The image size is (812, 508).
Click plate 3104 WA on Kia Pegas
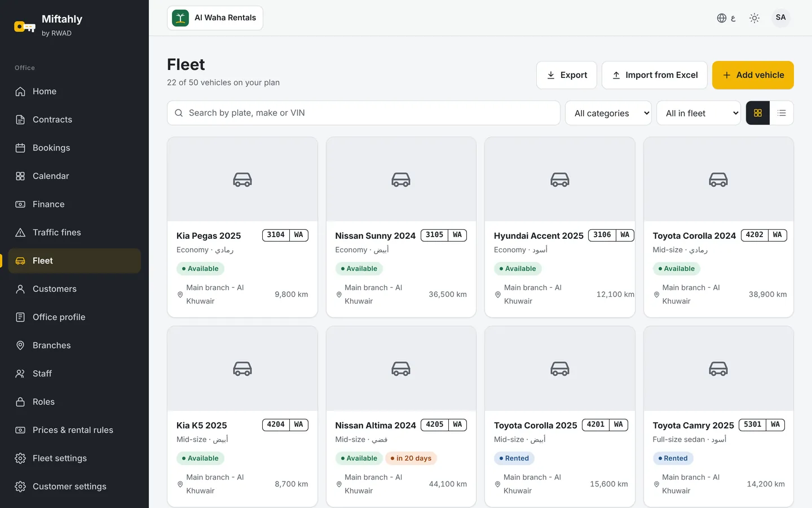285,235
